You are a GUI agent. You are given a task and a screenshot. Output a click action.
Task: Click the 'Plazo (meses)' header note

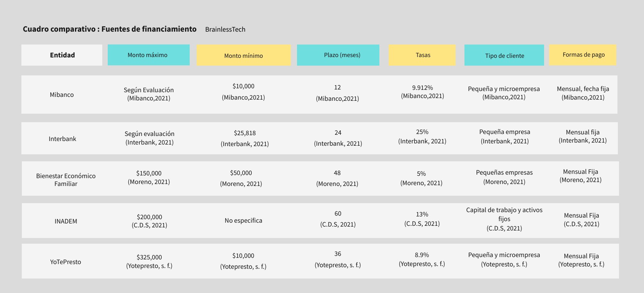(x=338, y=55)
